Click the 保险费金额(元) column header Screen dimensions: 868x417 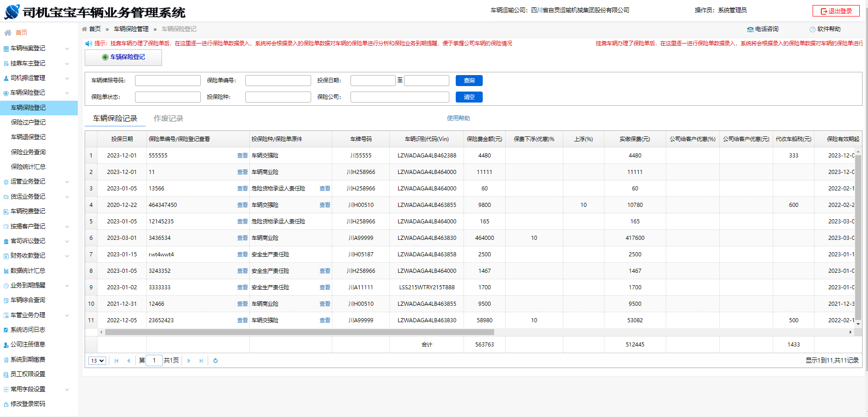(485, 139)
